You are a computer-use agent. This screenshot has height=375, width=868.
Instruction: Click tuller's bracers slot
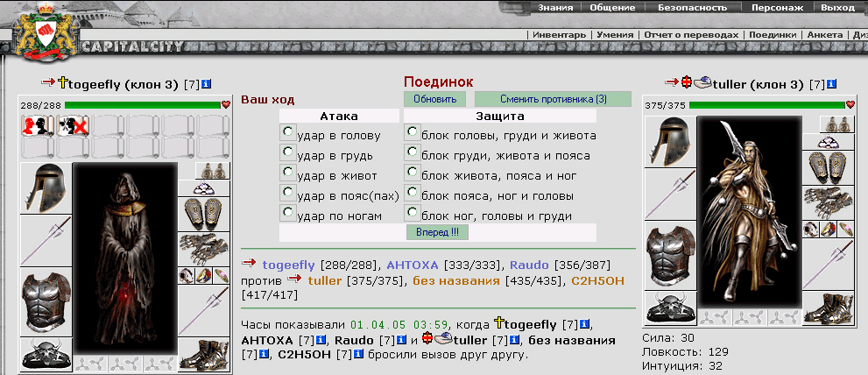(x=828, y=167)
